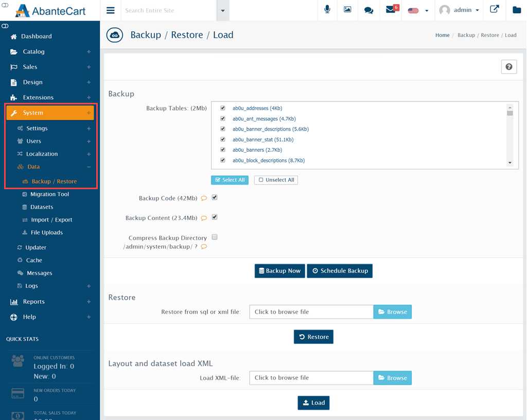Click the folder icon in top bar
Image resolution: width=527 pixels, height=420 pixels.
[x=517, y=10]
